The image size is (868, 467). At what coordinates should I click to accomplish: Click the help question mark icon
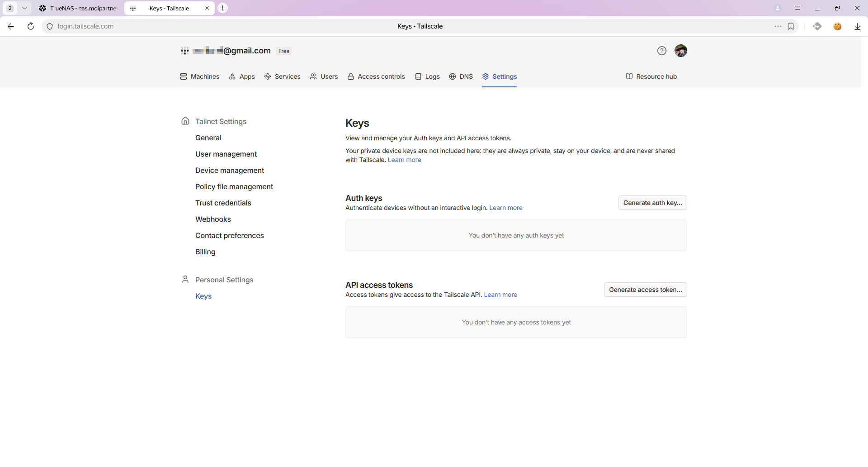661,51
